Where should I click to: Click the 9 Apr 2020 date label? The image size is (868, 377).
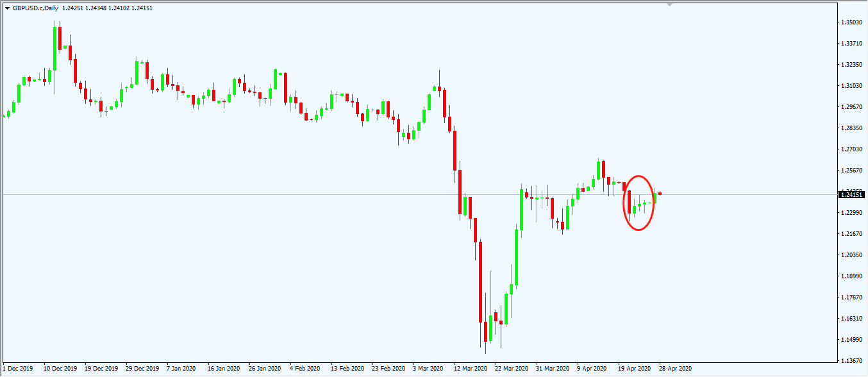(592, 369)
